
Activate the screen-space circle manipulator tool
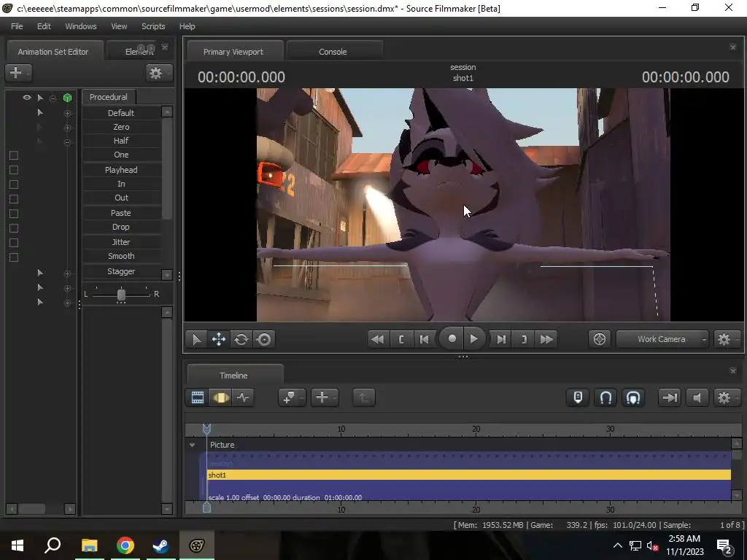[x=264, y=340]
